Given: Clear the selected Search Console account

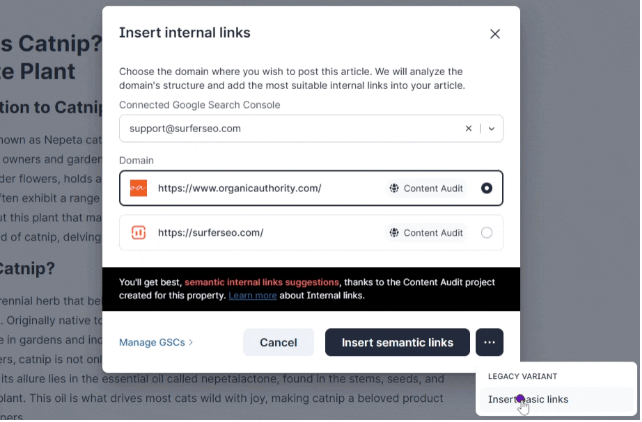Looking at the screenshot, I should pyautogui.click(x=468, y=128).
